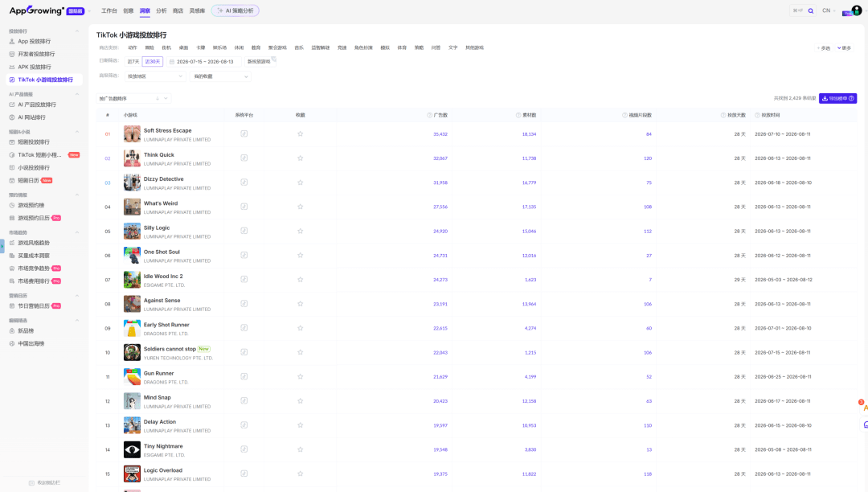Switch to the 灵感库 top tab
Image resolution: width=868 pixels, height=492 pixels.
tap(197, 10)
